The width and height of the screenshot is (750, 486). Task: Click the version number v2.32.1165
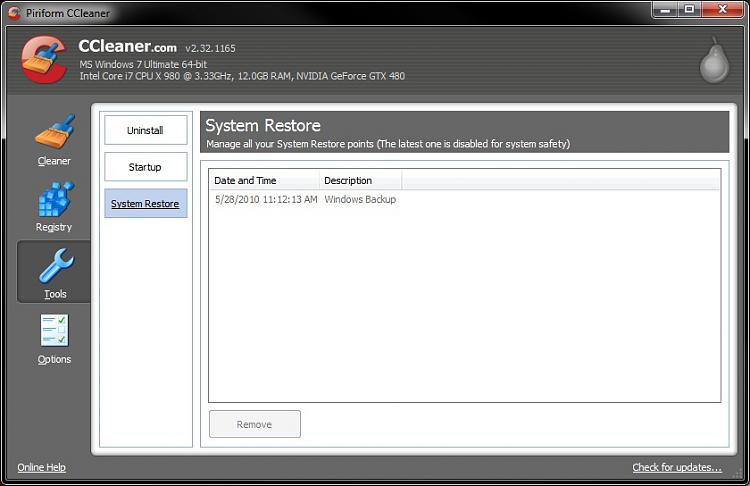point(210,48)
